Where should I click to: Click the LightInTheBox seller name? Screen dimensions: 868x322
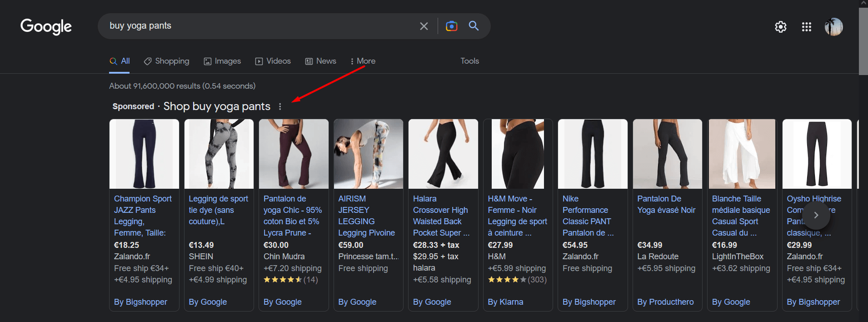[738, 257]
